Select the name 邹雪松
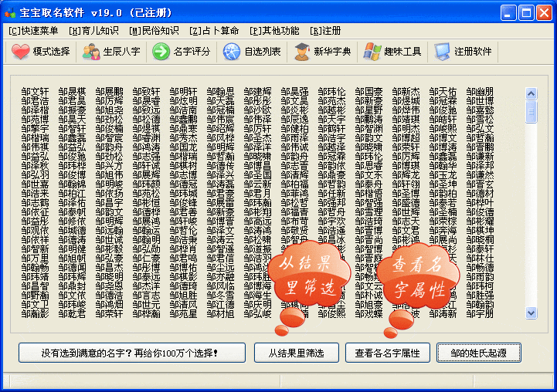Viewport: 557px width, 392px height. coord(480,119)
